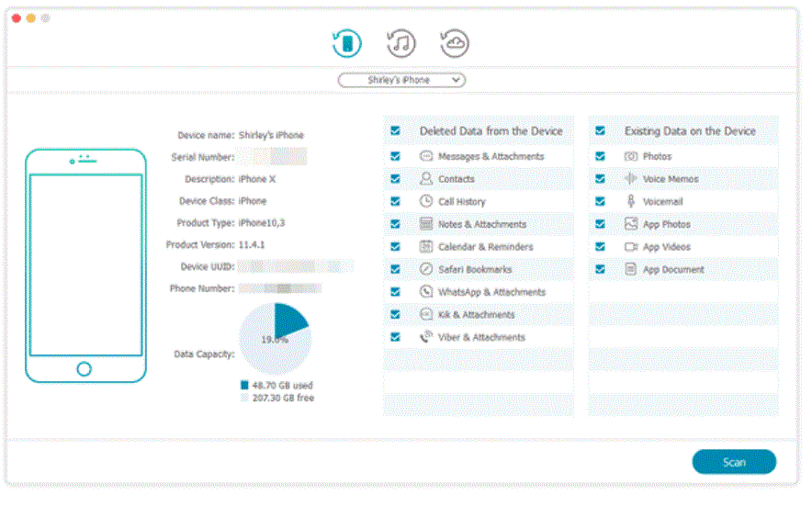Click the Kik & Attachments icon

[x=425, y=314]
